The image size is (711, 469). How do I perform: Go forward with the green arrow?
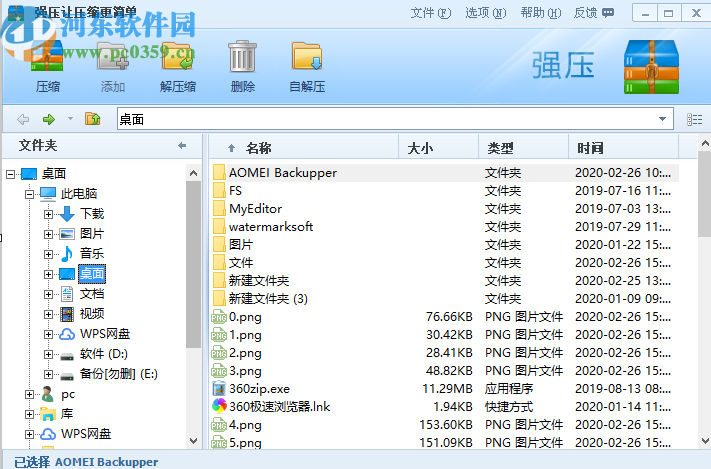[49, 119]
